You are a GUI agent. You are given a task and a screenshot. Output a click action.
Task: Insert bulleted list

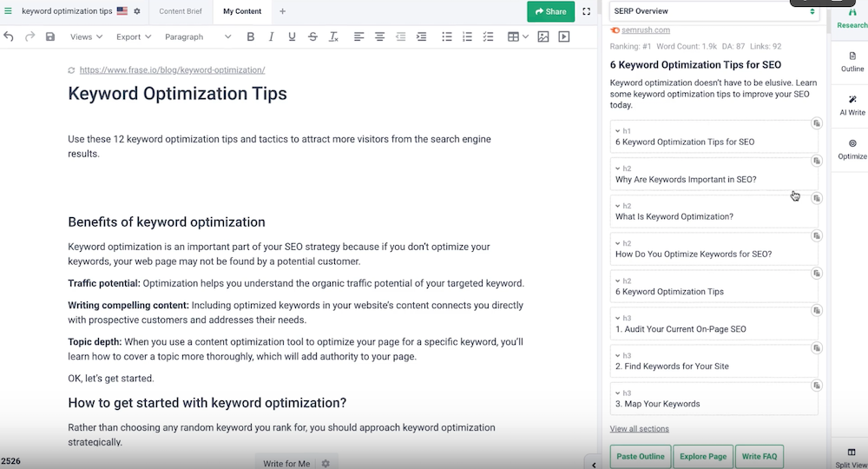447,36
